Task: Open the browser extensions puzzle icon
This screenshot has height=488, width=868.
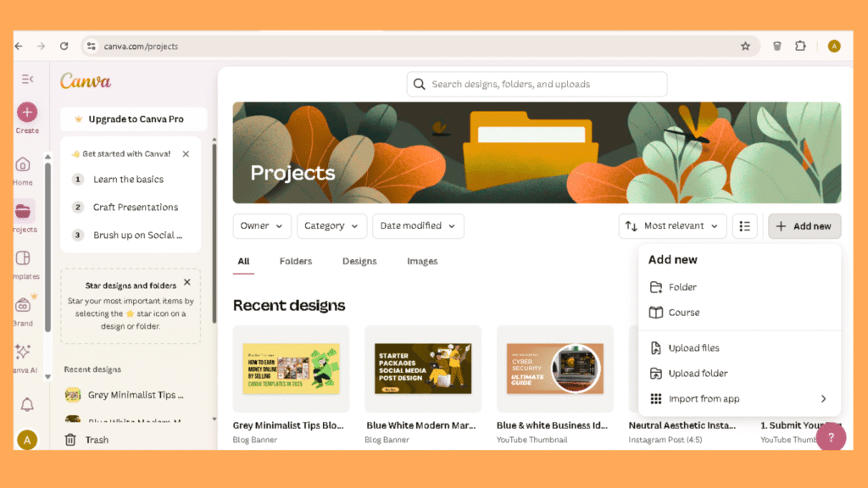Action: tap(800, 46)
